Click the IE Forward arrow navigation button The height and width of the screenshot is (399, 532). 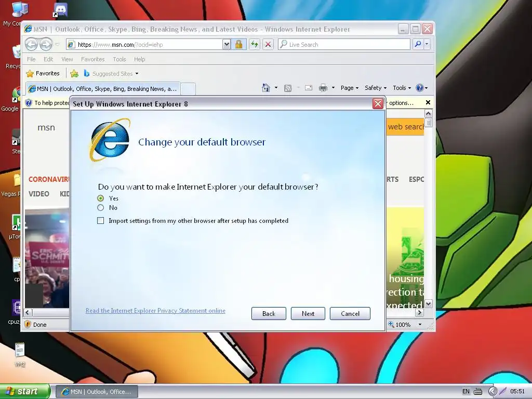tap(46, 45)
